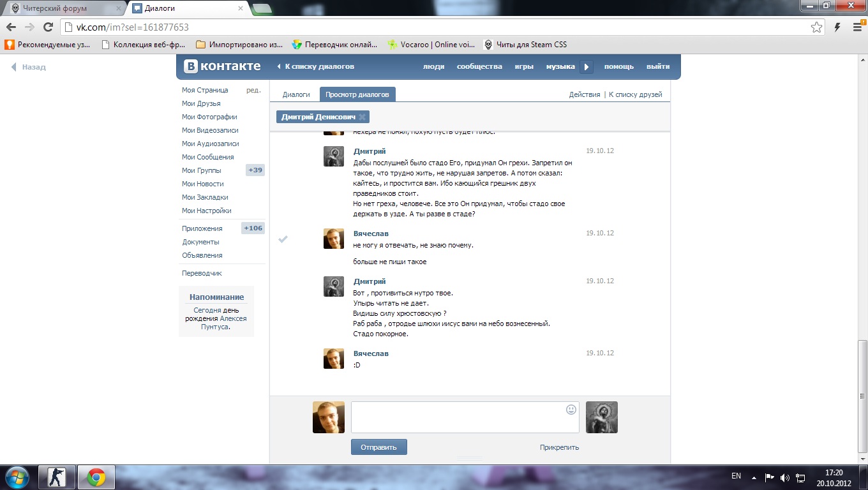The width and height of the screenshot is (868, 490).
Task: Open помощь in header
Action: (619, 66)
